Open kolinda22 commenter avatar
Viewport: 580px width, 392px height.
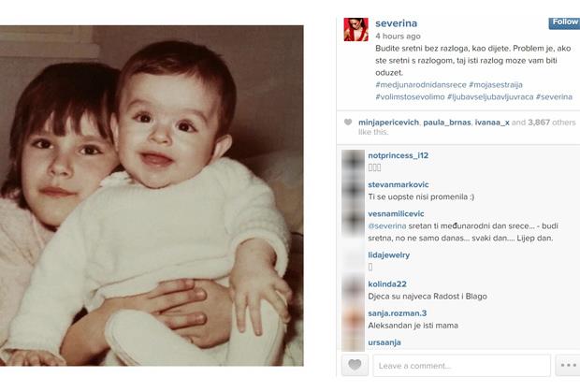click(353, 290)
